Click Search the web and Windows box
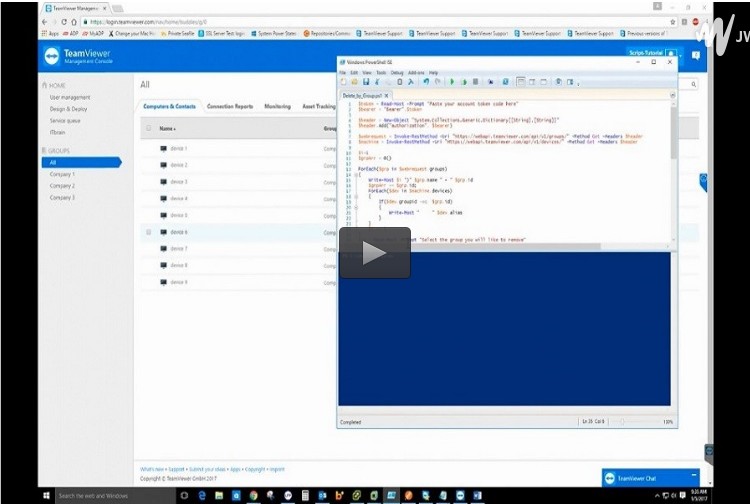 115,496
